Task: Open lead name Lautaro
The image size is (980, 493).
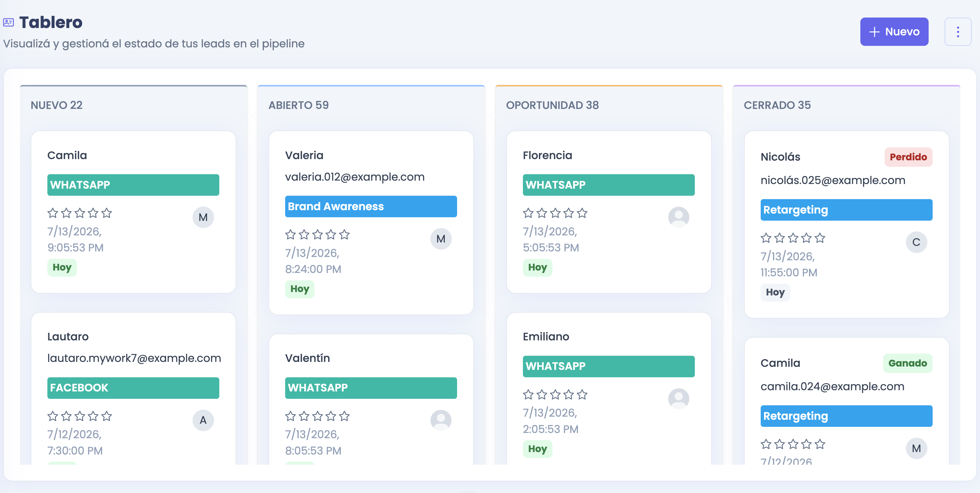Action: (68, 337)
